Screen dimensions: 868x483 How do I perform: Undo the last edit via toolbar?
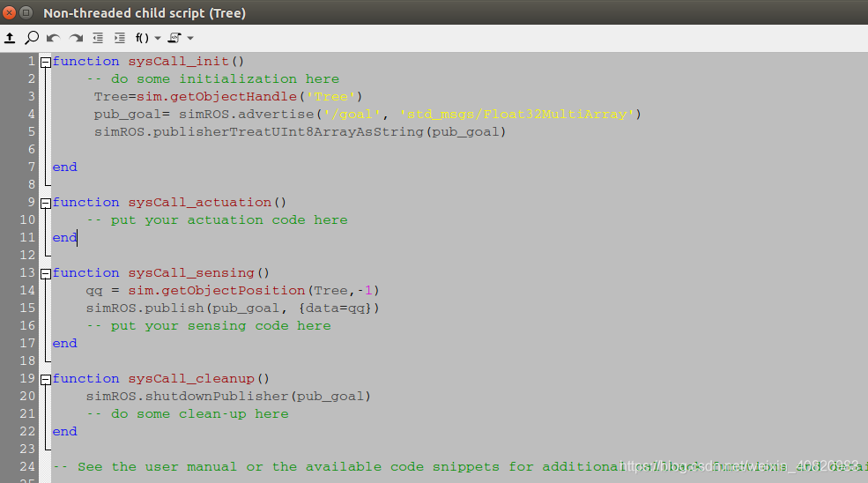pyautogui.click(x=53, y=38)
